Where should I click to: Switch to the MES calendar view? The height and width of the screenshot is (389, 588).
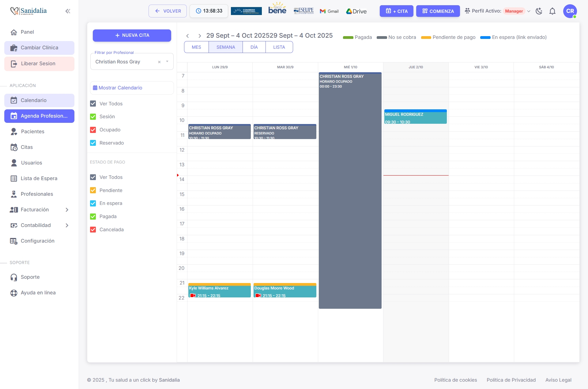[196, 47]
